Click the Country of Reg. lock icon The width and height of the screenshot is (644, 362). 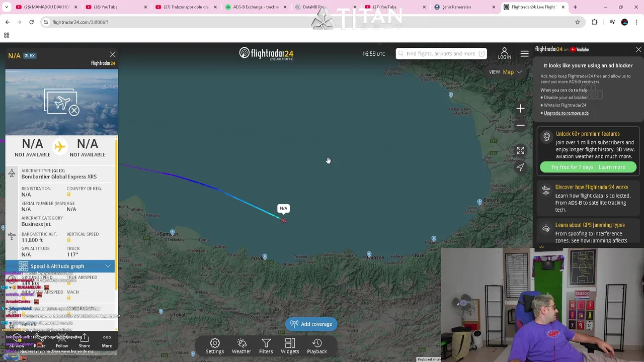(x=68, y=195)
